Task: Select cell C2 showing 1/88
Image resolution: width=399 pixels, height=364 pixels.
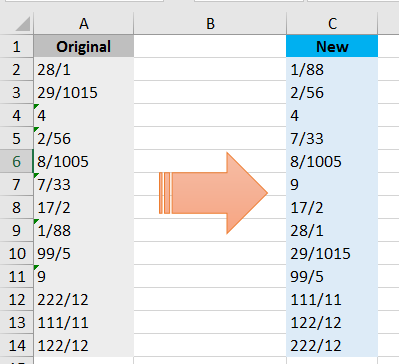Action: click(x=332, y=69)
